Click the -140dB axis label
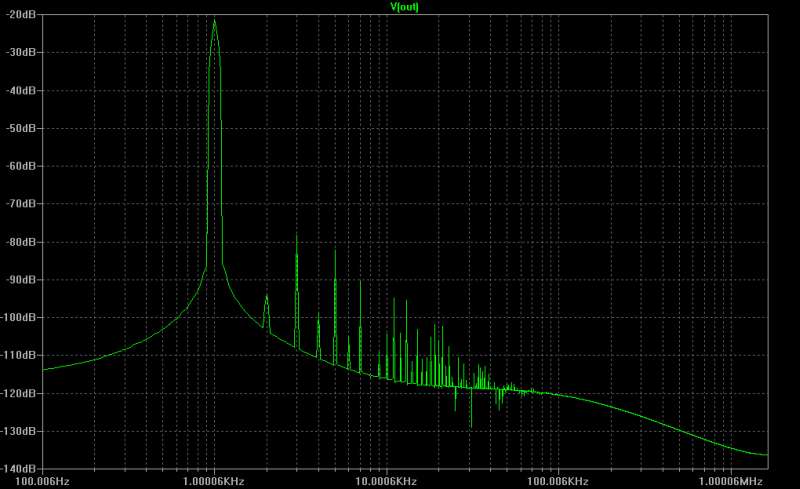Image resolution: width=800 pixels, height=489 pixels. [19, 468]
